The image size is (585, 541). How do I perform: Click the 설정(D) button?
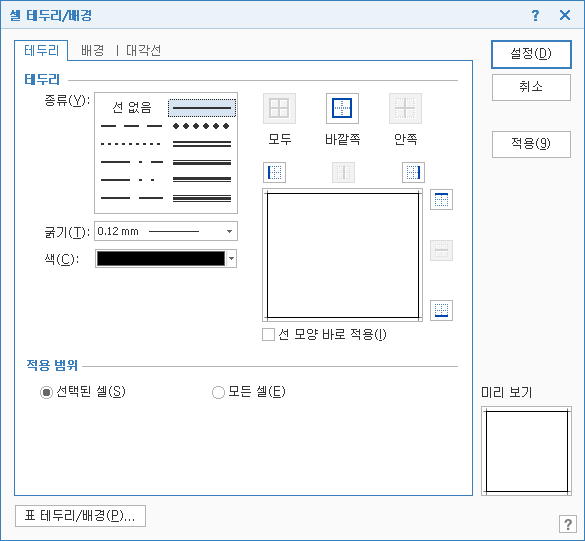(531, 54)
